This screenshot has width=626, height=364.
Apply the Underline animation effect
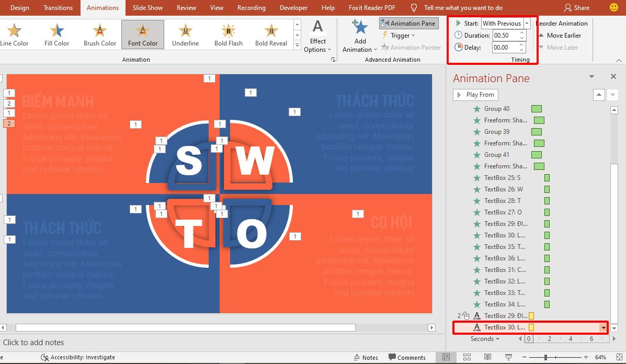185,35
